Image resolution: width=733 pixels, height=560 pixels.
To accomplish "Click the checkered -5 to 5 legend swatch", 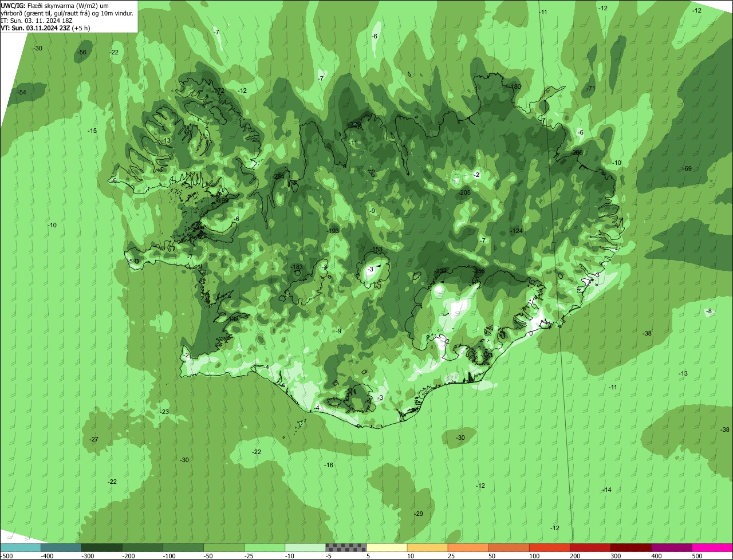I will coord(346,547).
